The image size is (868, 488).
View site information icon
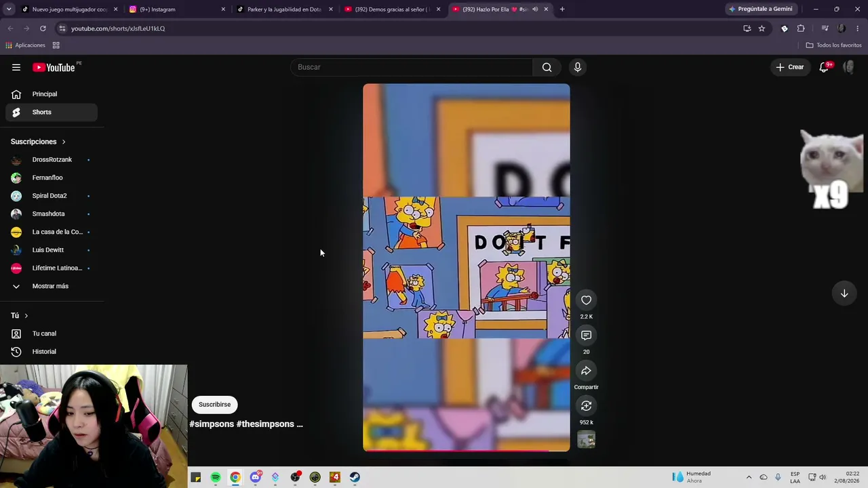tap(62, 28)
